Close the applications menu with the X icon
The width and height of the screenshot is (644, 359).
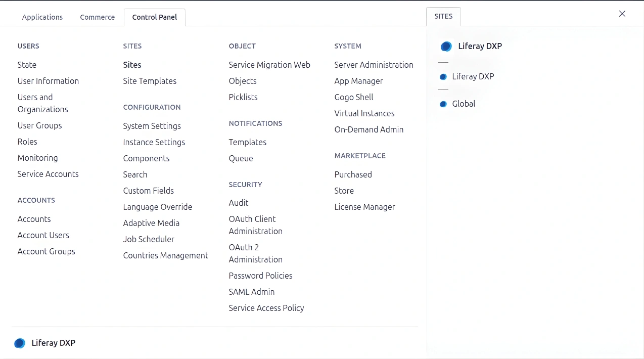[x=622, y=14]
